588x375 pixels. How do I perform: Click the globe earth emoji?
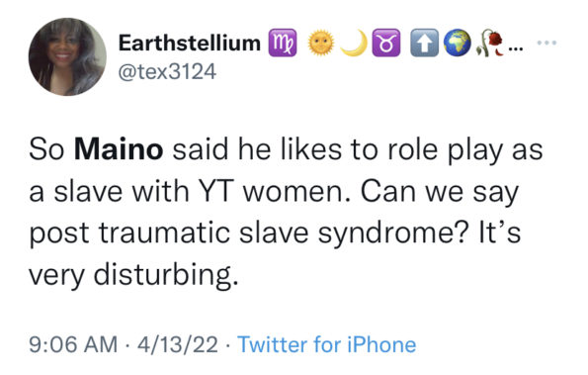tap(458, 43)
